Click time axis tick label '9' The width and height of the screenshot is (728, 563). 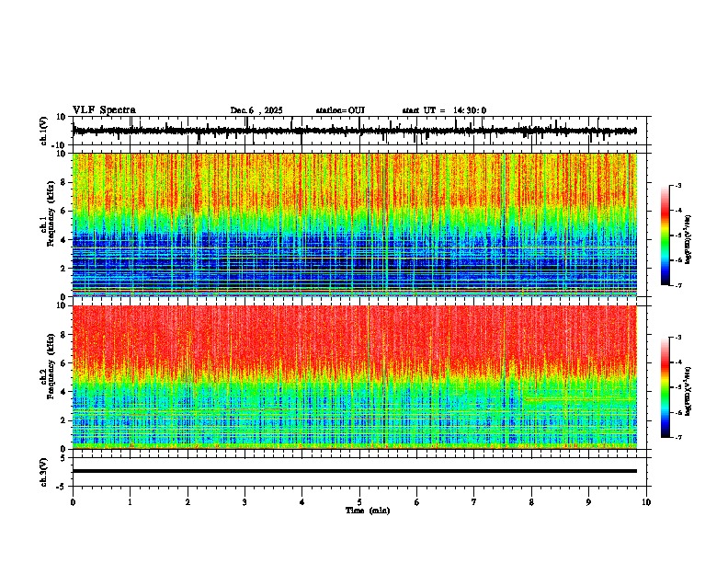pyautogui.click(x=588, y=502)
